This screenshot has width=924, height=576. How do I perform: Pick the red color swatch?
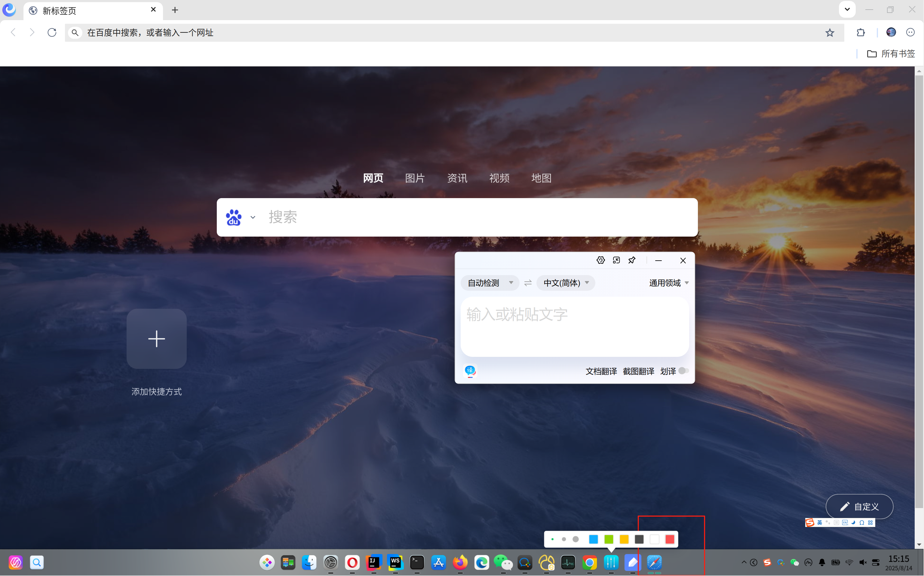(x=670, y=539)
